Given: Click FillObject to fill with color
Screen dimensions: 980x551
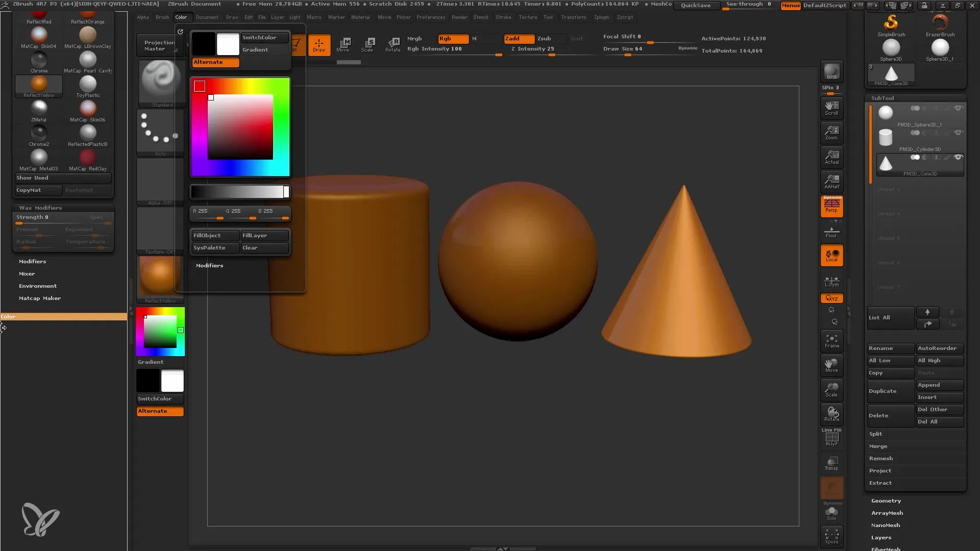Looking at the screenshot, I should [x=215, y=236].
